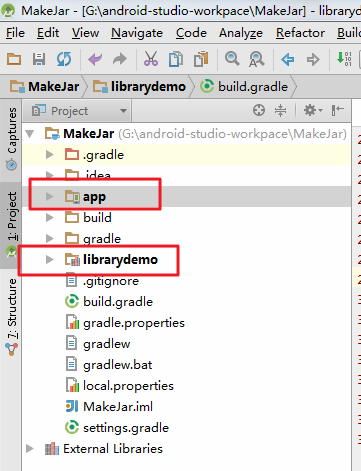Click the Copy icon in toolbar

(x=176, y=59)
